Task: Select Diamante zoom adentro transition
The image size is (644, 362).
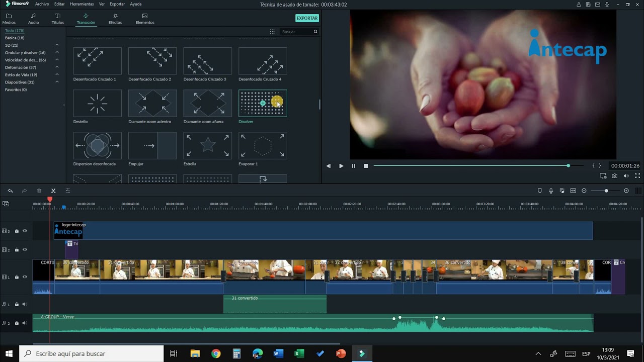Action: pyautogui.click(x=152, y=103)
